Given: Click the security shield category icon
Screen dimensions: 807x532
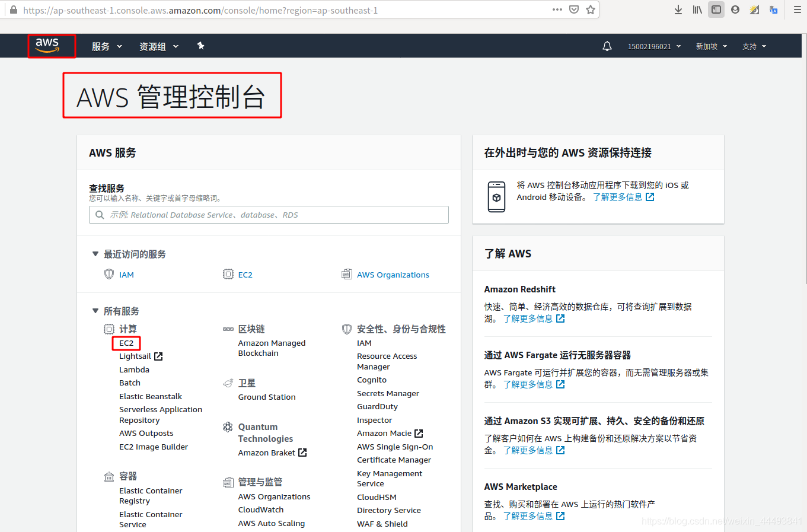Looking at the screenshot, I should pos(347,329).
